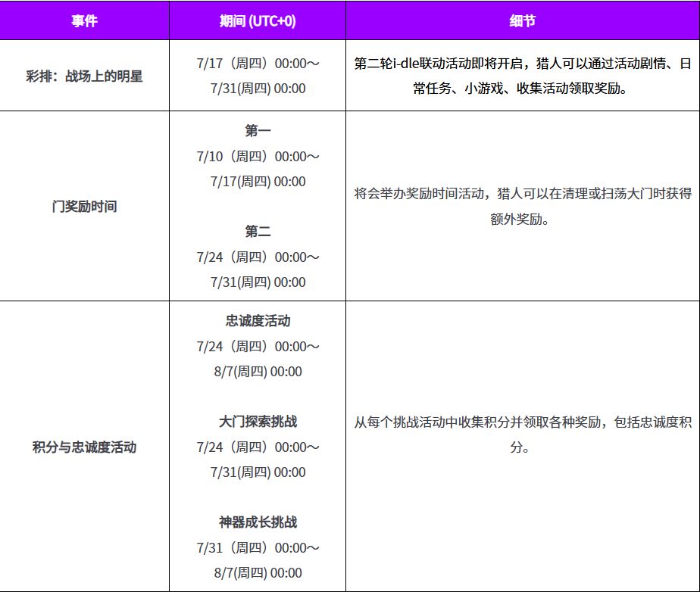Click the 8/7(周四) 00:00 end date under 忠诚度活动
This screenshot has width=700, height=592.
(x=258, y=372)
